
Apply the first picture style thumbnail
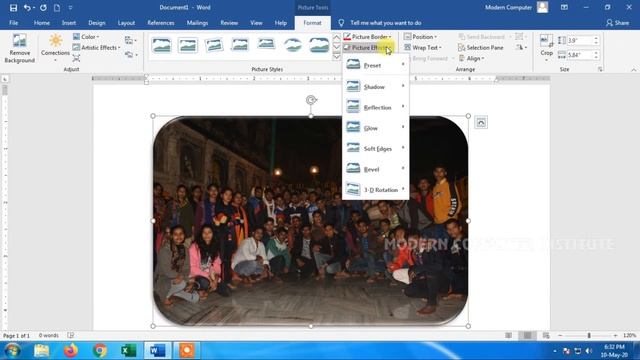[162, 45]
